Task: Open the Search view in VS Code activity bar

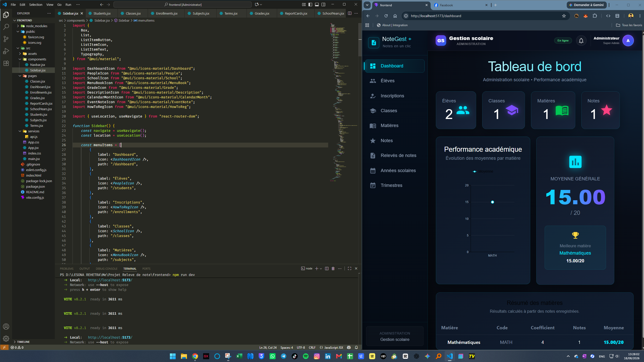Action: 6,27
